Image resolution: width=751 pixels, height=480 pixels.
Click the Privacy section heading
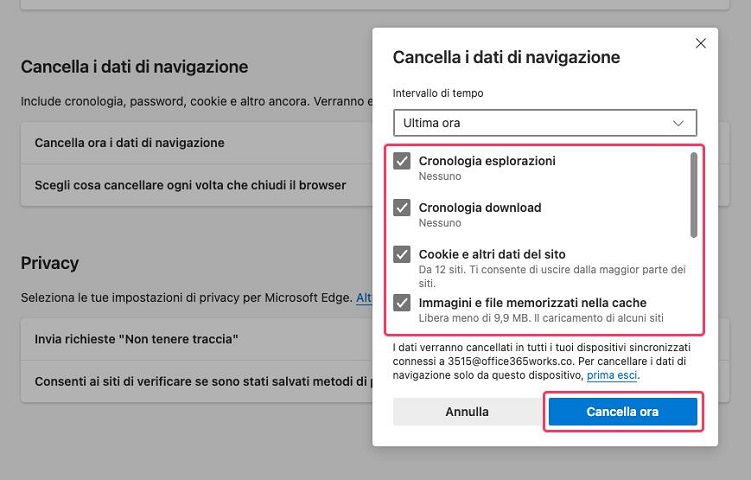click(x=50, y=263)
